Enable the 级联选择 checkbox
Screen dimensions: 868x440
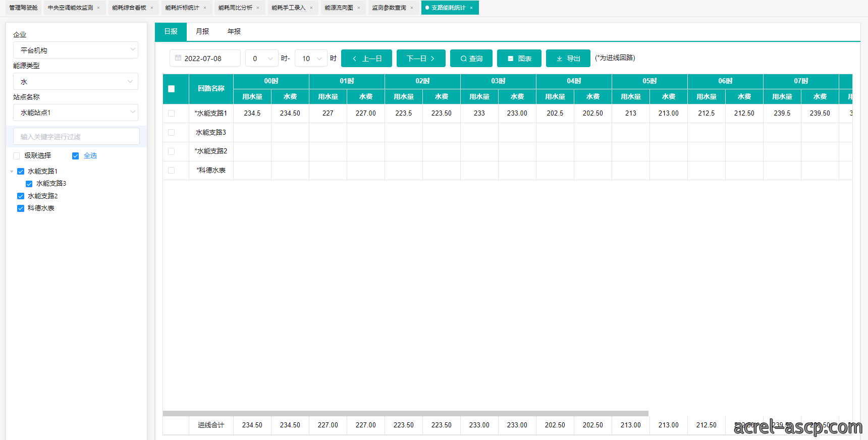pos(17,156)
